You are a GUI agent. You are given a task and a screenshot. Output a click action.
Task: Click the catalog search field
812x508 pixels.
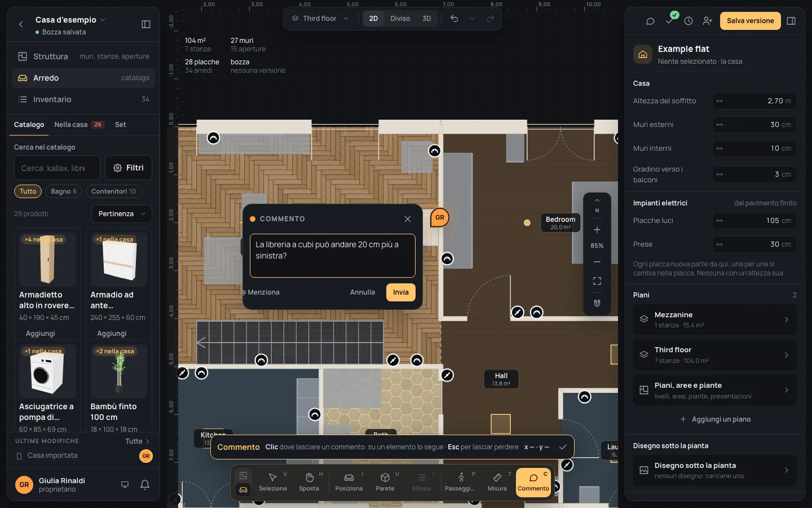tap(57, 168)
